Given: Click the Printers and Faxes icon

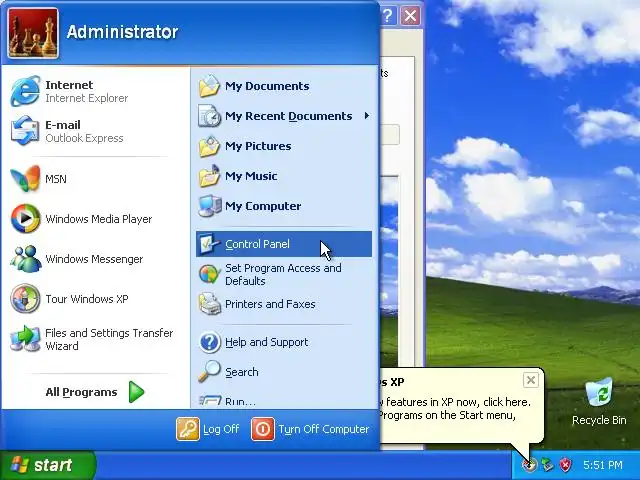Looking at the screenshot, I should [x=210, y=304].
